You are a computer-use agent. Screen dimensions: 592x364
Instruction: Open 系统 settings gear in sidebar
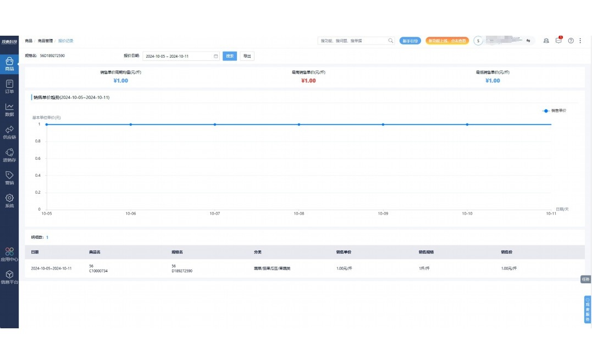pyautogui.click(x=9, y=200)
